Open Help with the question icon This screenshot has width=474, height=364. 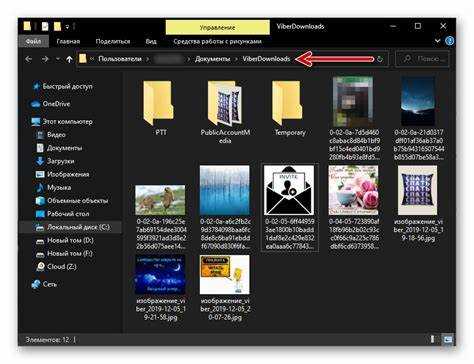450,41
